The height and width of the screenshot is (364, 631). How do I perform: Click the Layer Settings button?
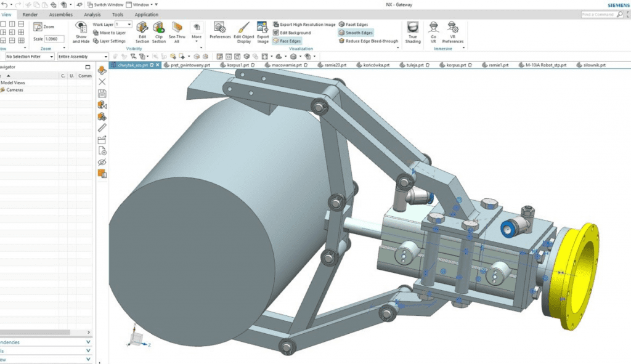pyautogui.click(x=109, y=41)
